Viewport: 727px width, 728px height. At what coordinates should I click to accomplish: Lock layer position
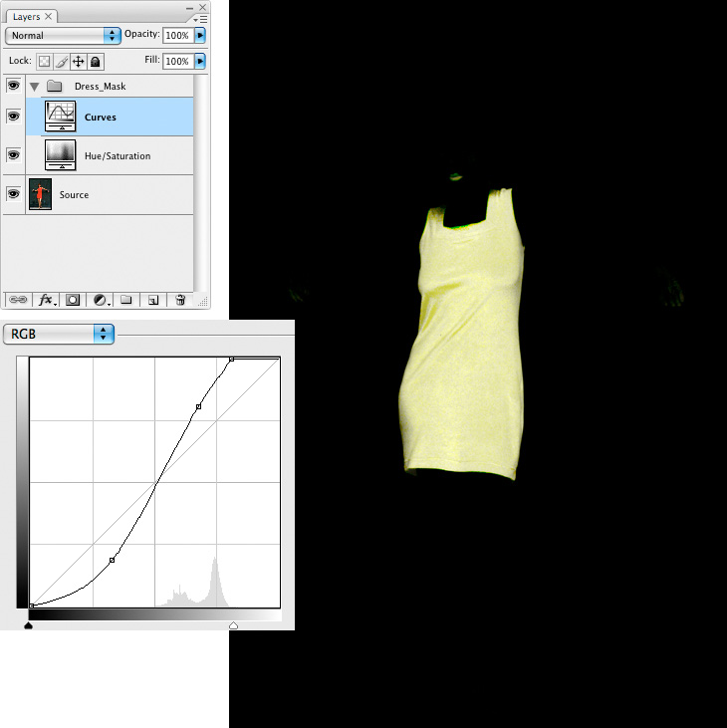[78, 62]
